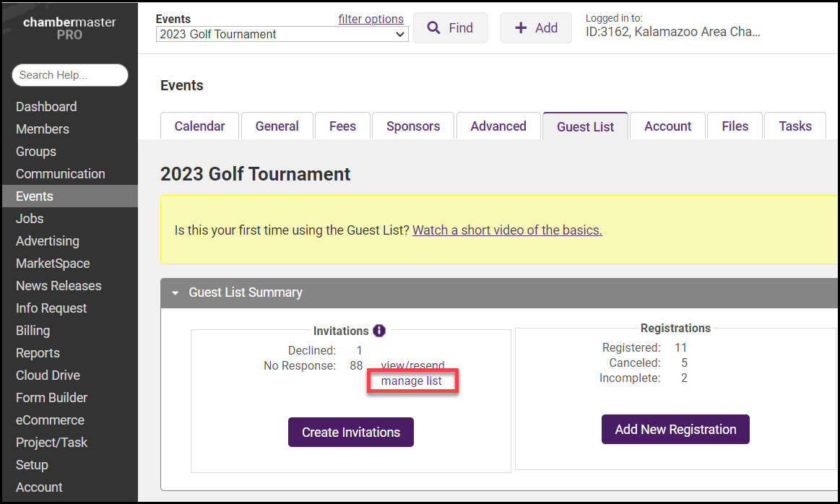The height and width of the screenshot is (504, 840).
Task: Open the Tasks tab
Action: coord(794,126)
